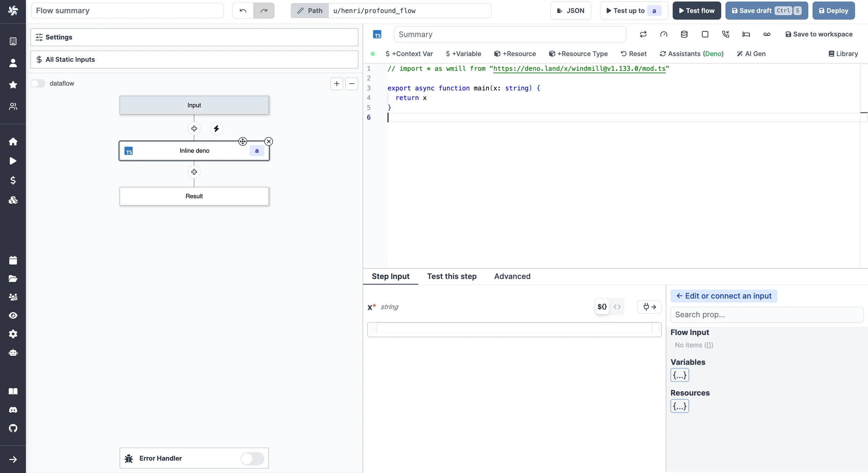This screenshot has width=868, height=473.
Task: Click the phone/call icon in toolbar
Action: (725, 34)
